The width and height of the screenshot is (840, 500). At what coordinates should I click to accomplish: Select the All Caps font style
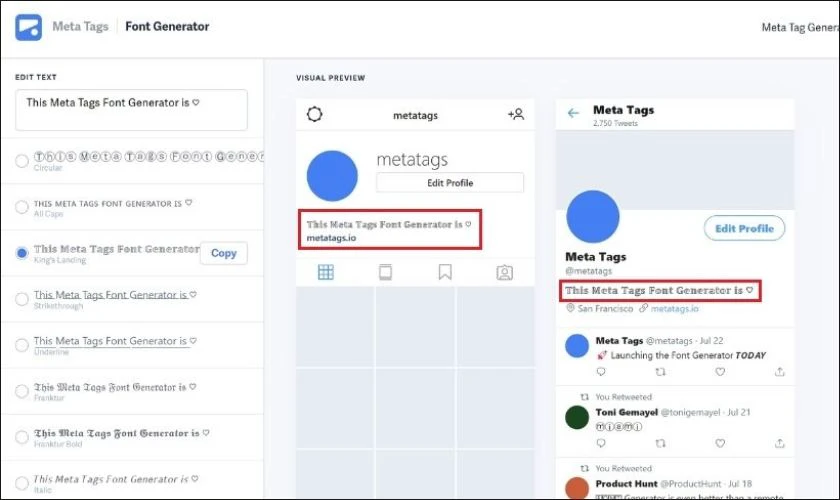click(x=22, y=207)
